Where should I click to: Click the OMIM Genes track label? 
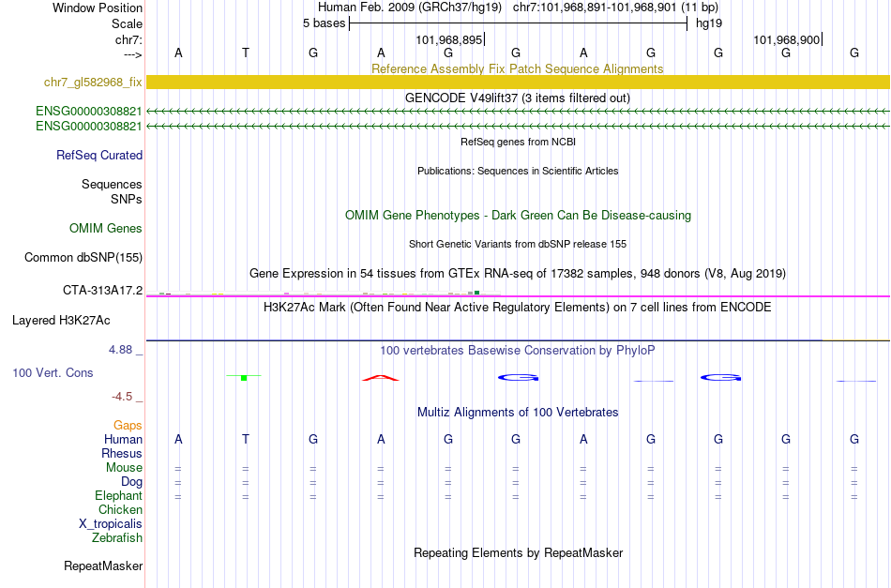pos(106,229)
